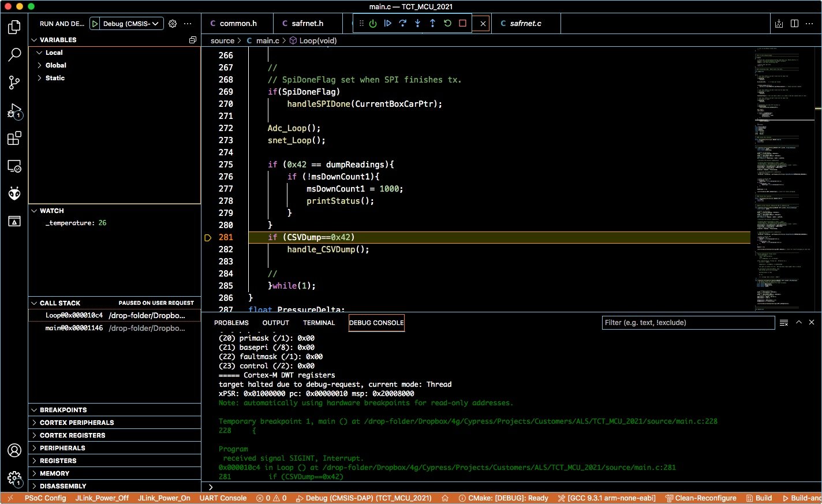Toggle the breakpoint marker on line 281
The image size is (822, 504).
pos(208,237)
